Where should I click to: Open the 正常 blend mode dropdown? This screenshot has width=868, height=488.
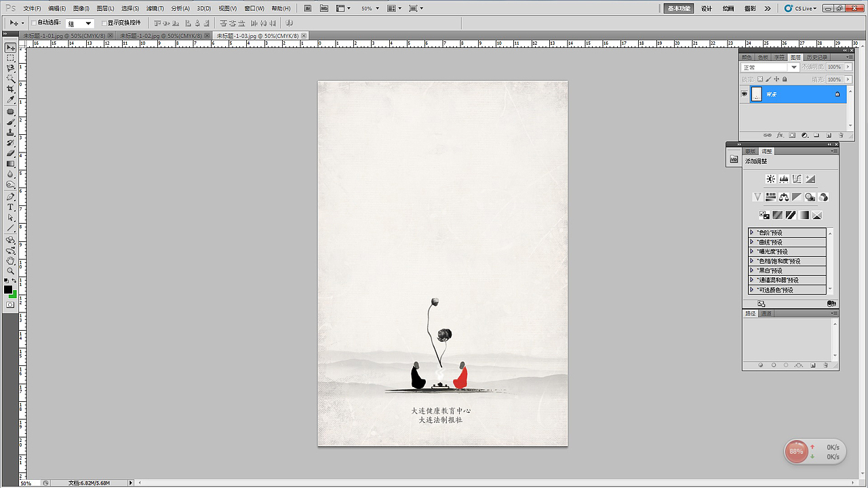[770, 67]
